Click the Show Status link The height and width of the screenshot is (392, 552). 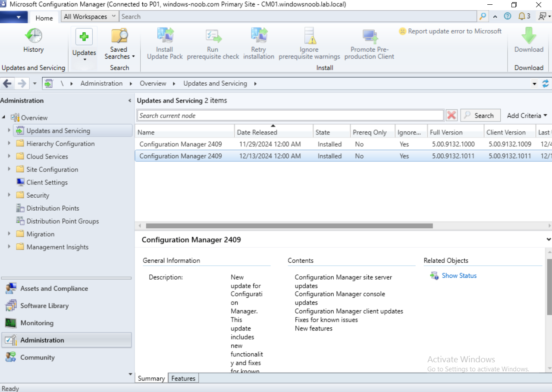tap(459, 276)
